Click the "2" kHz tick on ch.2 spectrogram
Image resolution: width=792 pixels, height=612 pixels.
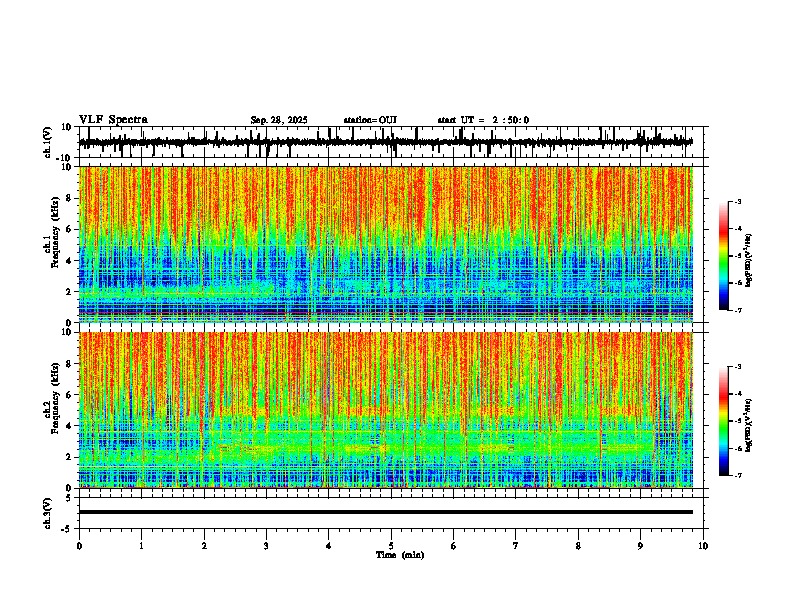(70, 457)
